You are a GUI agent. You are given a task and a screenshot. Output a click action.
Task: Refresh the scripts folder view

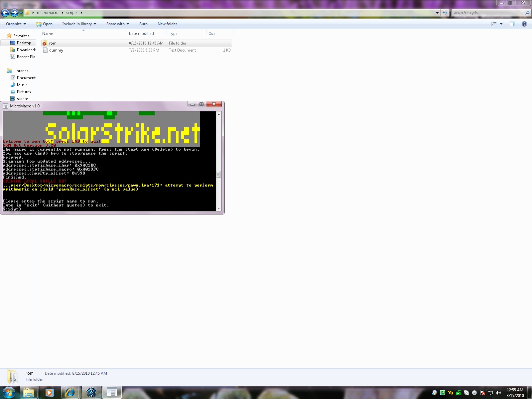(445, 13)
